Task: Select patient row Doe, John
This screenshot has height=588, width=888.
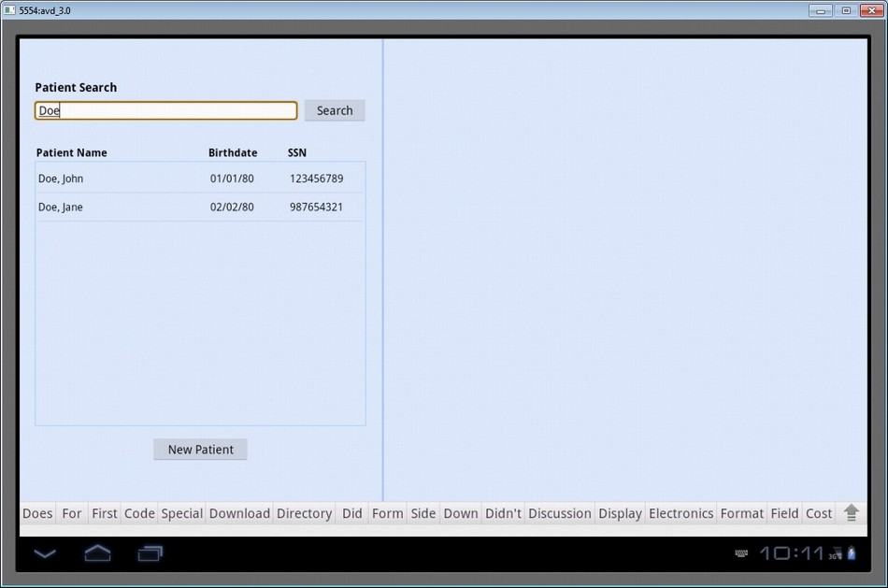Action: (x=200, y=179)
